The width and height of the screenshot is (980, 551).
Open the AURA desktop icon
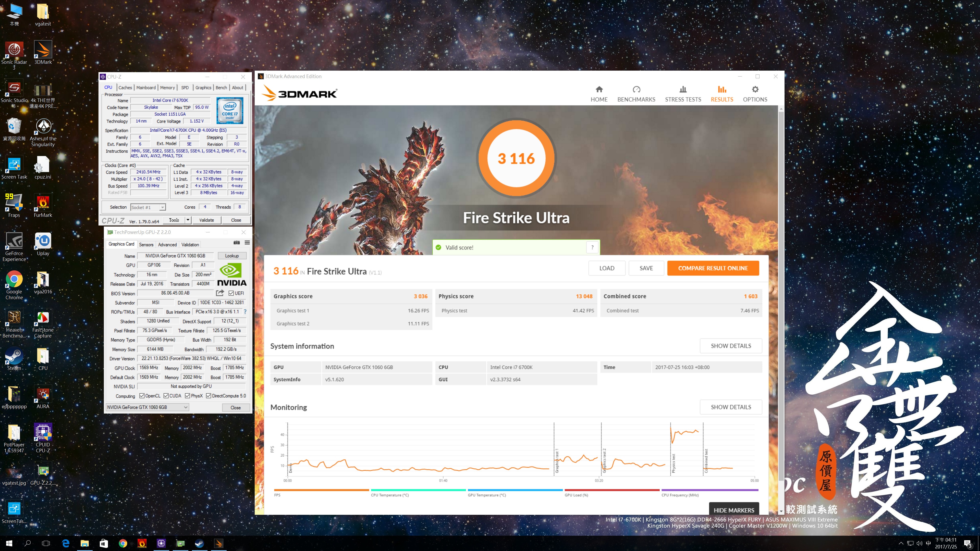[43, 397]
